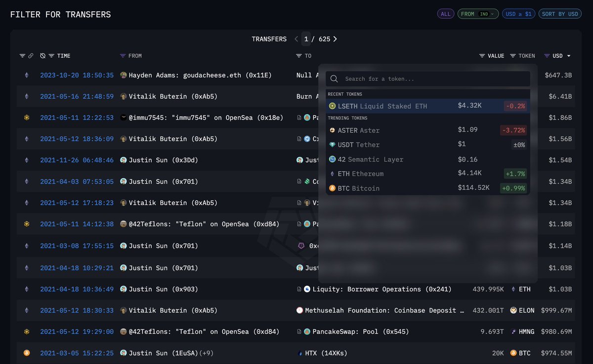
Task: Click the clock icon next to the TIME header
Action: point(43,56)
